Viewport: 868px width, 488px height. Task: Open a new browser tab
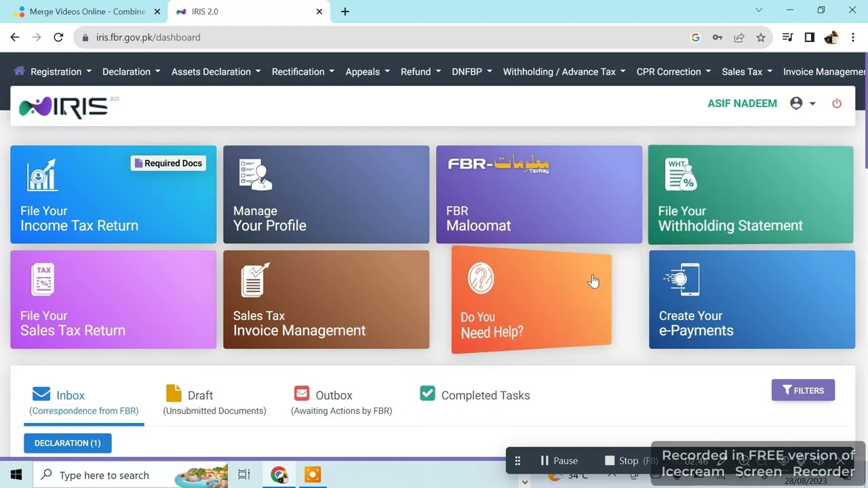click(x=344, y=12)
